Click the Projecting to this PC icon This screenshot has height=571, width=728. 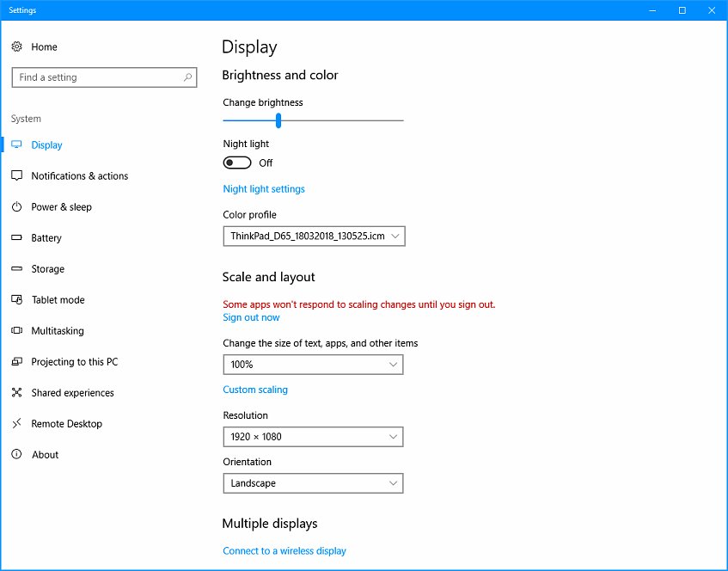point(16,361)
